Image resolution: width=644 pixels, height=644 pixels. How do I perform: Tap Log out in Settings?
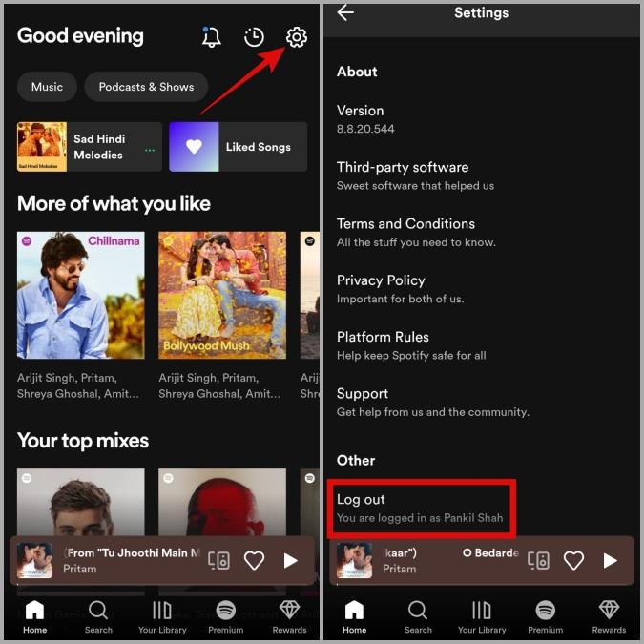(x=421, y=509)
